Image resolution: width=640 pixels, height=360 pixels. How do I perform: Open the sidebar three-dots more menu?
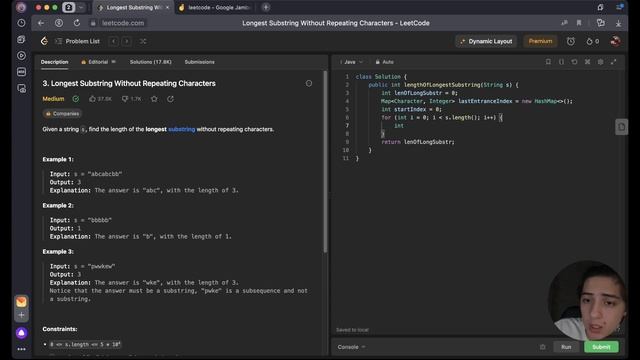pos(22,349)
